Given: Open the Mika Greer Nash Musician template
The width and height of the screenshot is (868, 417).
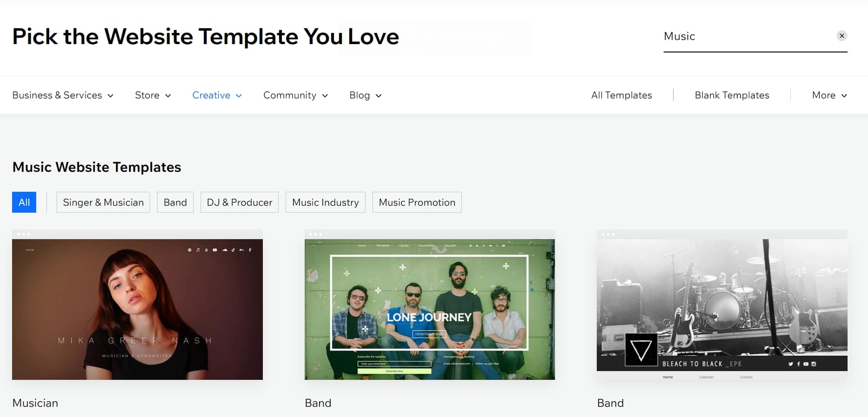Looking at the screenshot, I should click(137, 309).
